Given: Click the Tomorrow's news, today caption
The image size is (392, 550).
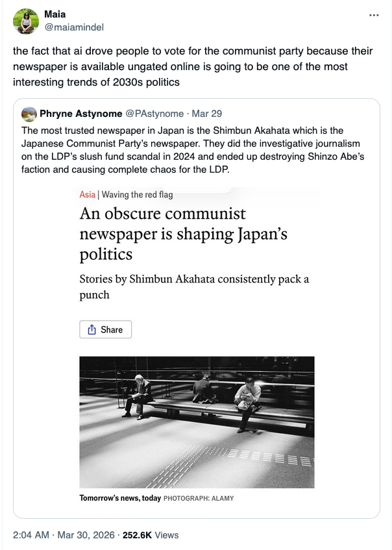Looking at the screenshot, I should (x=120, y=498).
